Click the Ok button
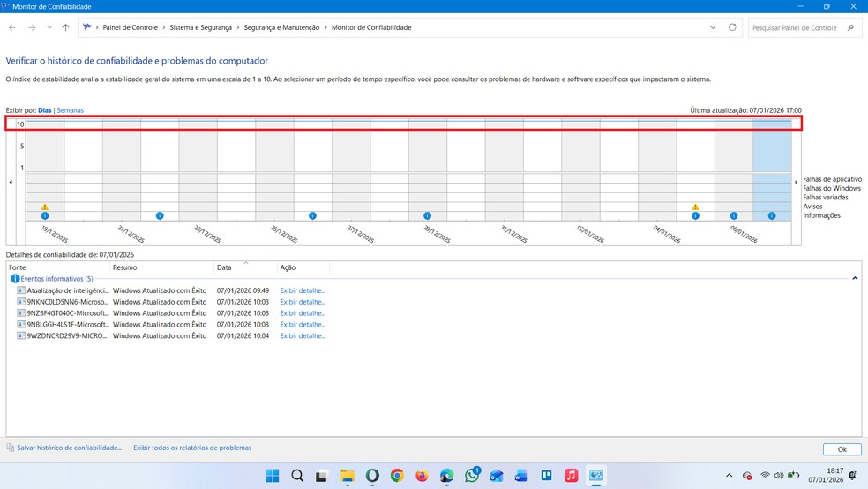 pos(842,449)
